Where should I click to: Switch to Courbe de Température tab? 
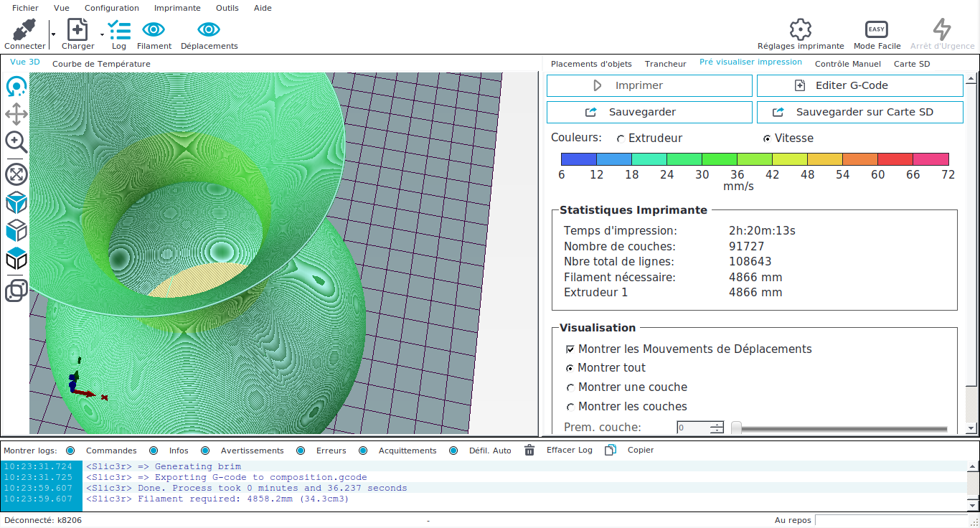101,64
